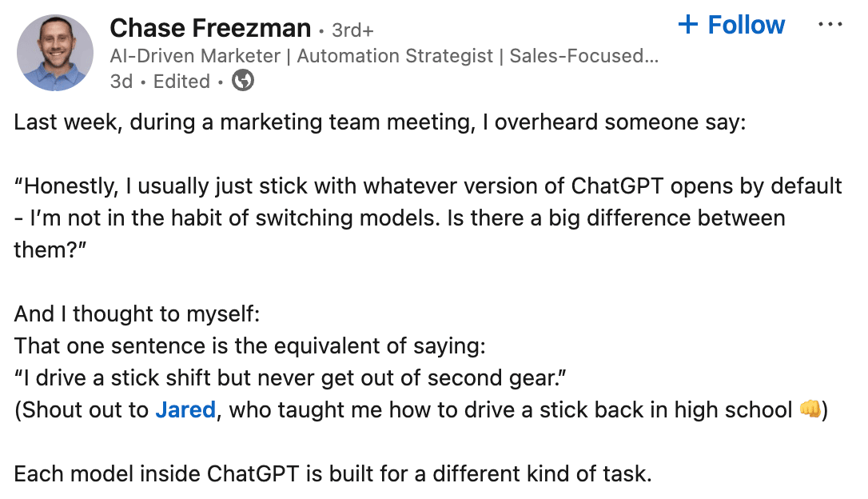
Task: Click the globe public visibility icon
Action: pos(242,81)
